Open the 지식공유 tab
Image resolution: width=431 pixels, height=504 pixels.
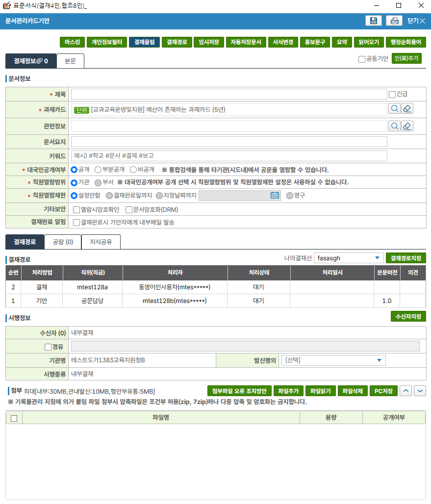click(101, 242)
